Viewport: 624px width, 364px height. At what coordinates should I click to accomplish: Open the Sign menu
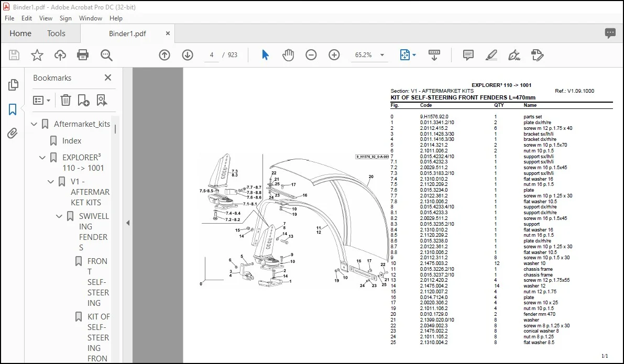click(x=65, y=18)
